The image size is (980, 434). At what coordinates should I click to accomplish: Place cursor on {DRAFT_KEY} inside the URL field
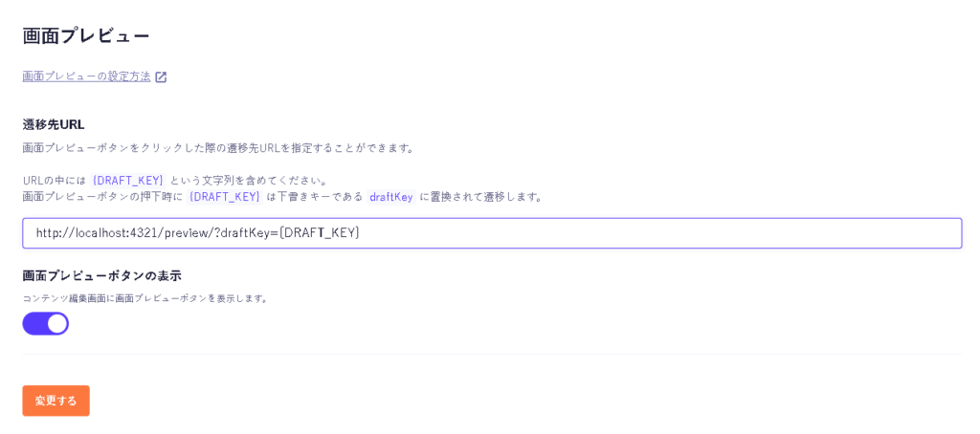320,233
